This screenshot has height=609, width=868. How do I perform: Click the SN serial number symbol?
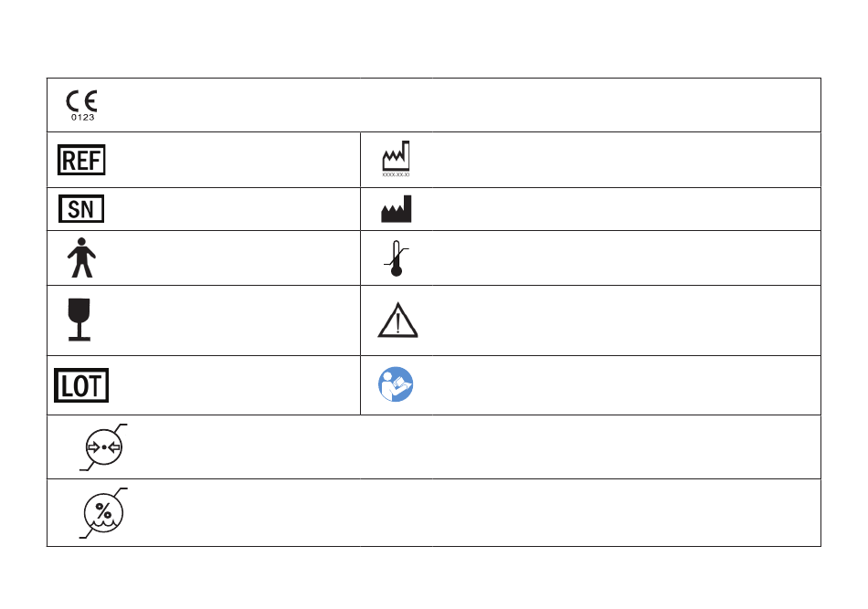pos(81,209)
